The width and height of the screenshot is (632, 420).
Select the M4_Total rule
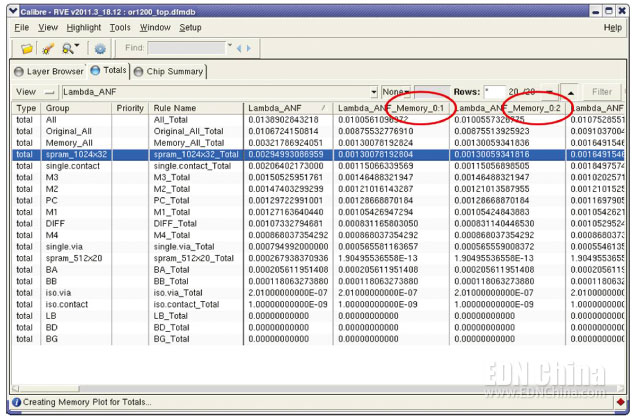172,235
